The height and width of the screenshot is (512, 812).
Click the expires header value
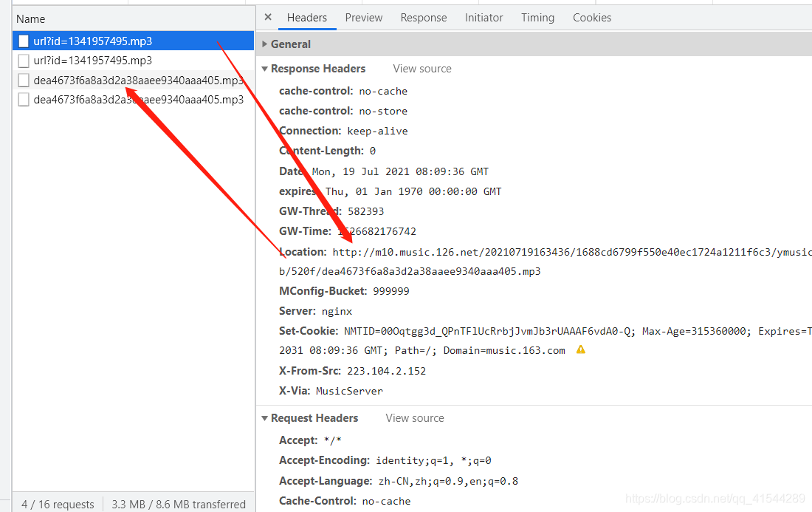tap(413, 192)
